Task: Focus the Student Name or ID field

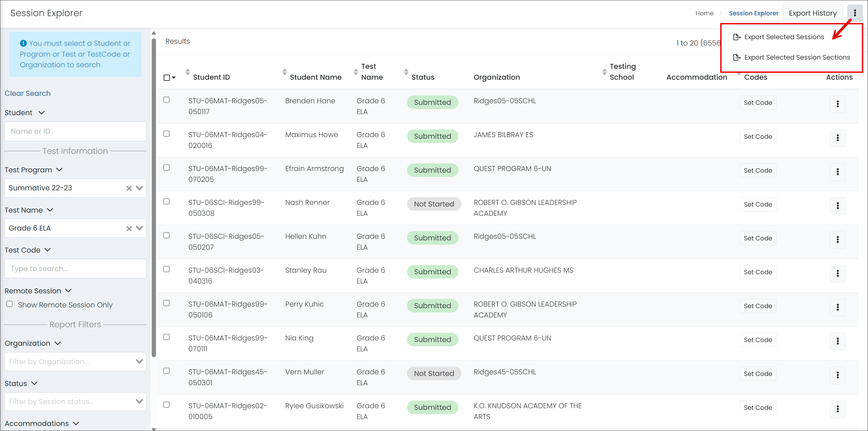Action: coord(75,131)
